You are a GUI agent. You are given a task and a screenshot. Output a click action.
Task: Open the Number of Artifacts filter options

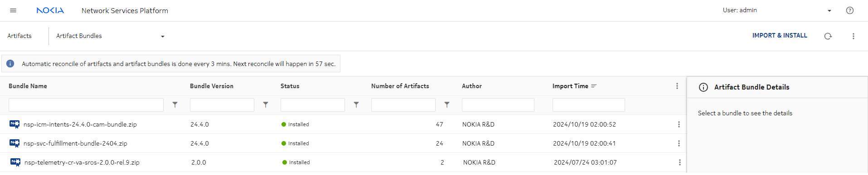click(447, 104)
